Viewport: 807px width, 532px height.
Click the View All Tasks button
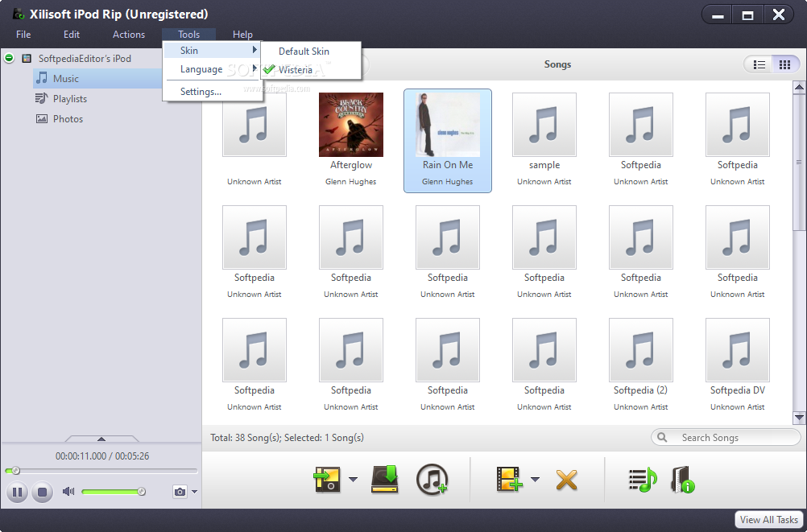768,520
